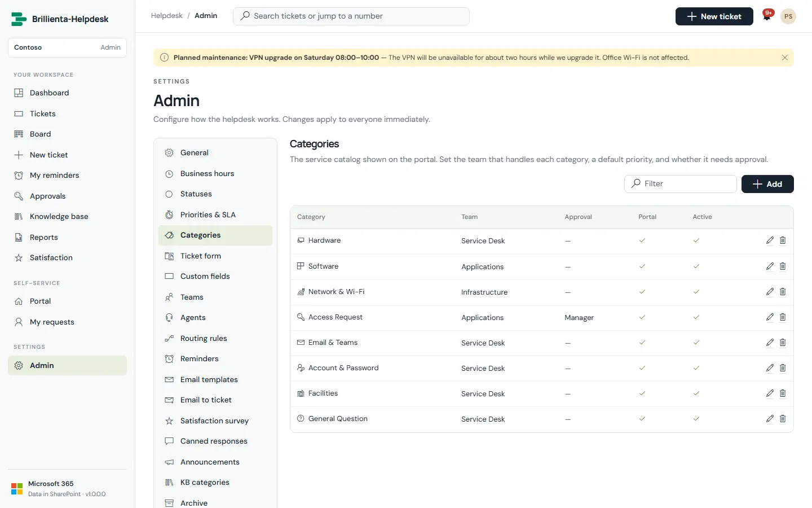
Task: Dismiss the planned maintenance banner
Action: point(784,58)
